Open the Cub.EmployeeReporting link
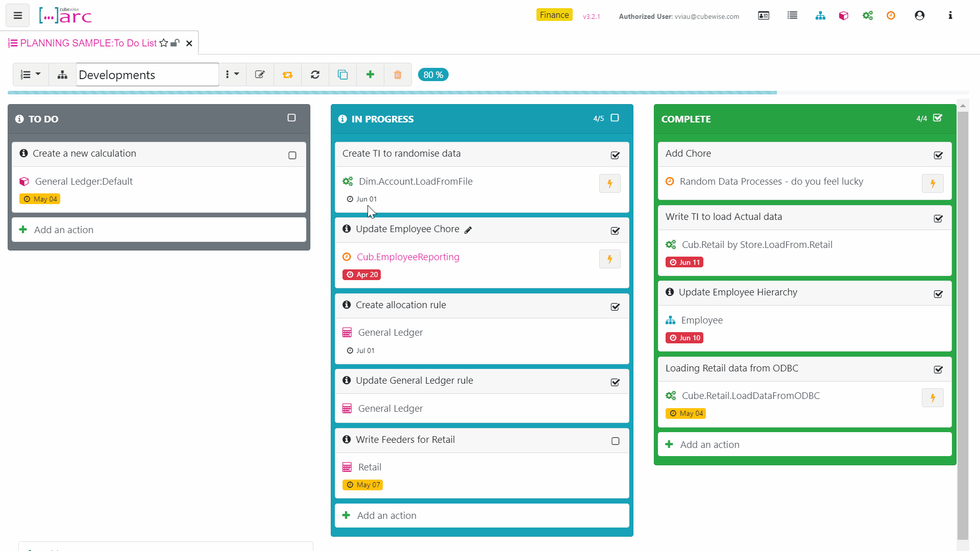Image resolution: width=980 pixels, height=551 pixels. point(408,257)
